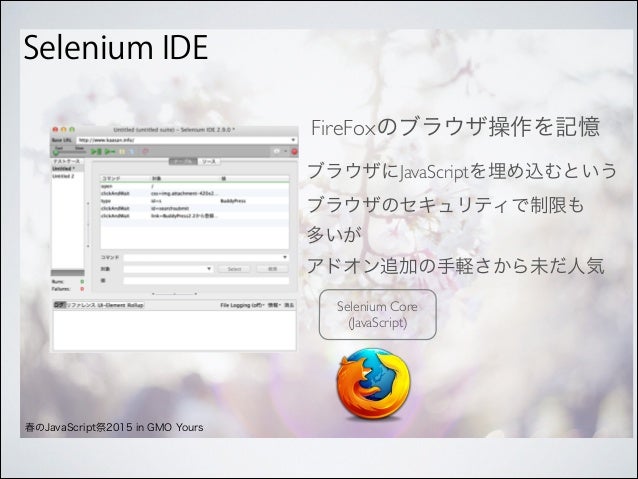The width and height of the screenshot is (638, 479).
Task: Switch to the UI-Element tab
Action: [111, 305]
